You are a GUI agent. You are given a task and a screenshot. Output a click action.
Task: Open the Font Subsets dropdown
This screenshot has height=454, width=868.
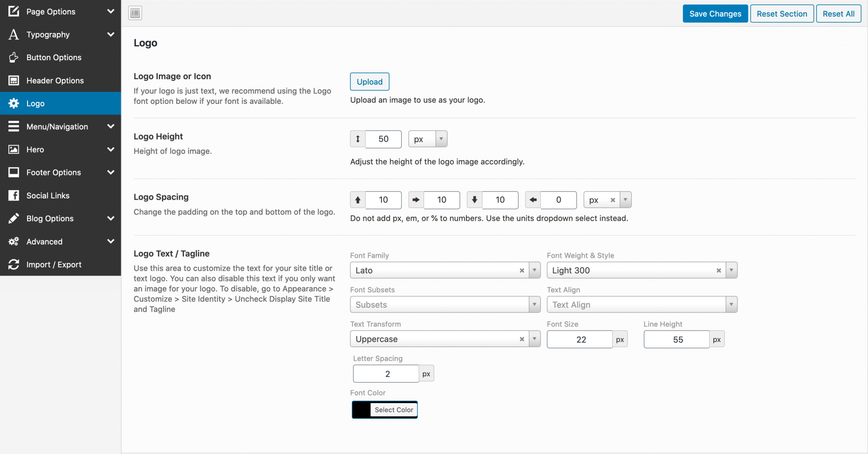coord(445,304)
